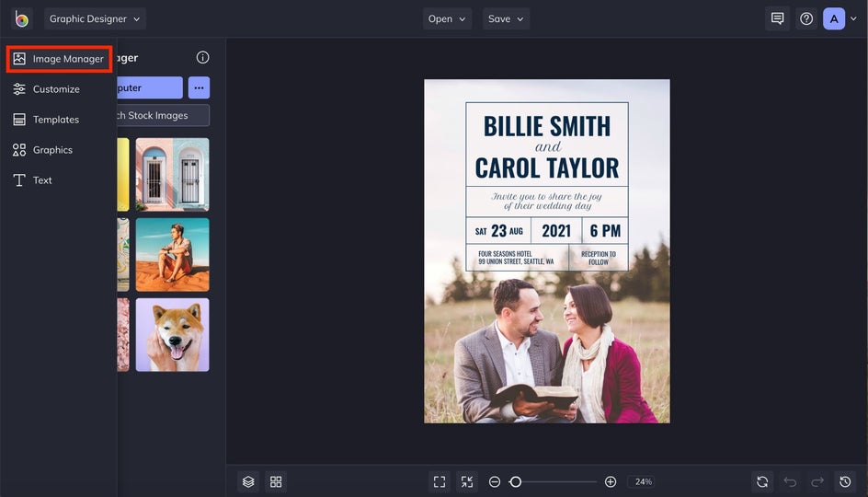Click the Image Manager info icon
Image resolution: width=868 pixels, height=497 pixels.
(202, 58)
